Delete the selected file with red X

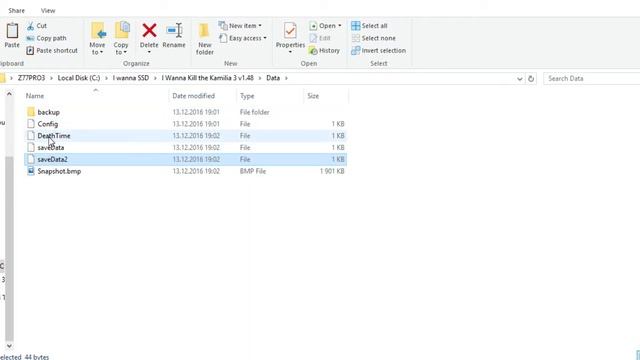point(149,38)
